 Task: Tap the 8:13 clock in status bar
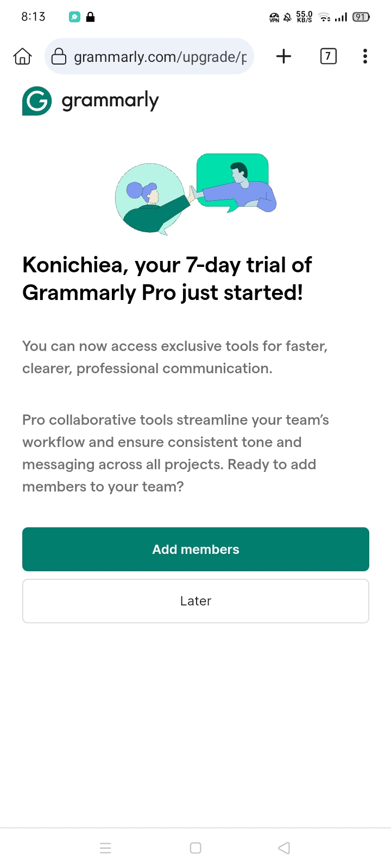tap(33, 17)
